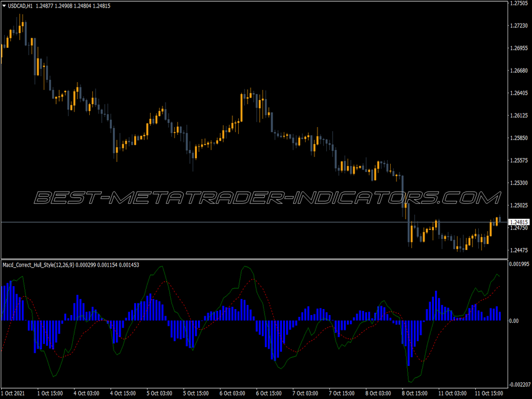Select the 8 Oct 15:00 time label
Image resolution: width=532 pixels, height=399 pixels.
tap(414, 393)
